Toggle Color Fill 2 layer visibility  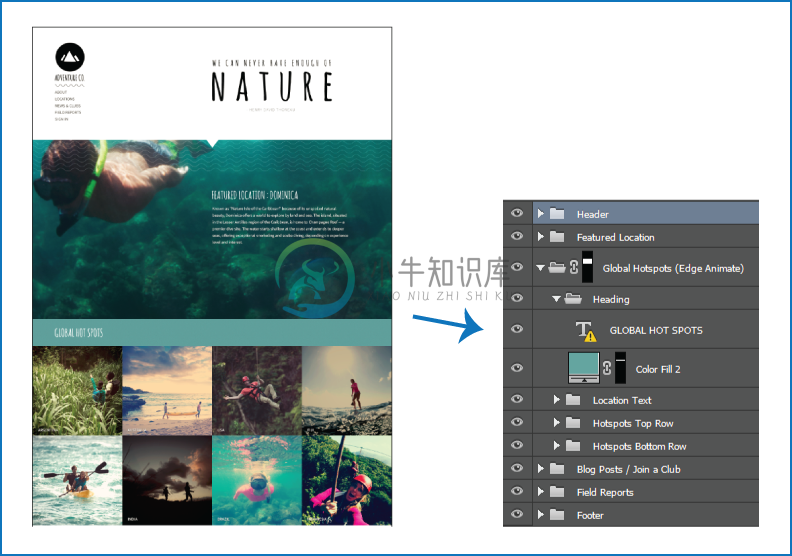coord(517,368)
